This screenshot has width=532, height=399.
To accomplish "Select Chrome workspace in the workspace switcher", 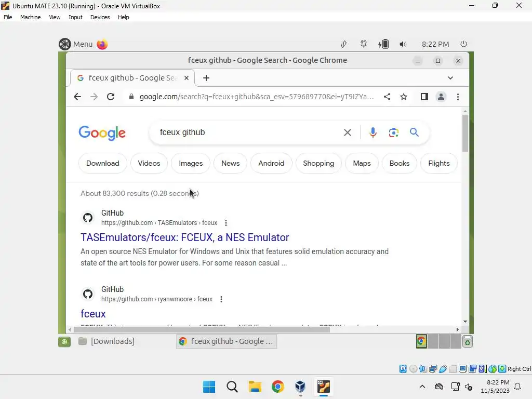I will click(421, 341).
